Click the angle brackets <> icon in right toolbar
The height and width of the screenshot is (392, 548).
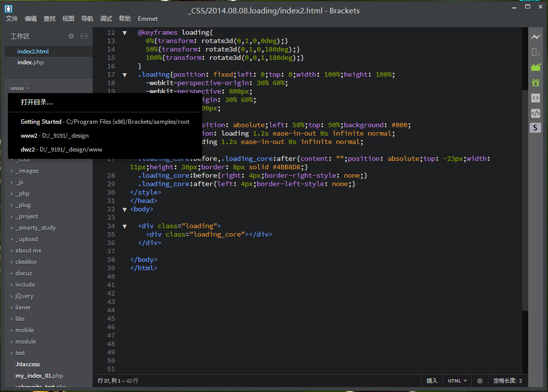pos(535,98)
